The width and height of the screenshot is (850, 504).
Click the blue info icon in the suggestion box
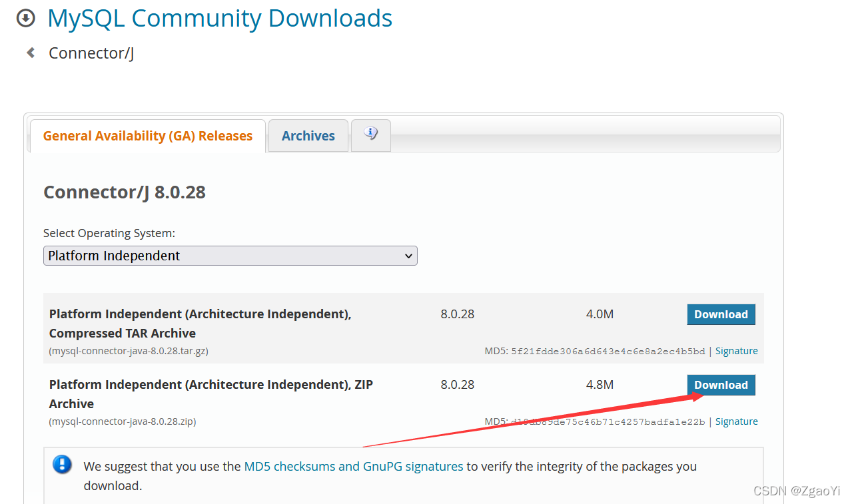pyautogui.click(x=62, y=464)
